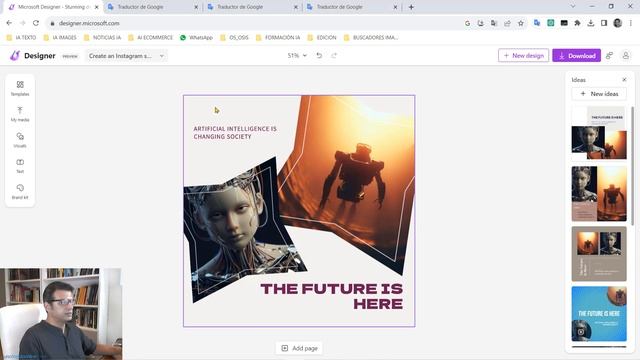Click the Ideas panel scrollbar
This screenshot has width=640, height=360.
tap(632, 165)
